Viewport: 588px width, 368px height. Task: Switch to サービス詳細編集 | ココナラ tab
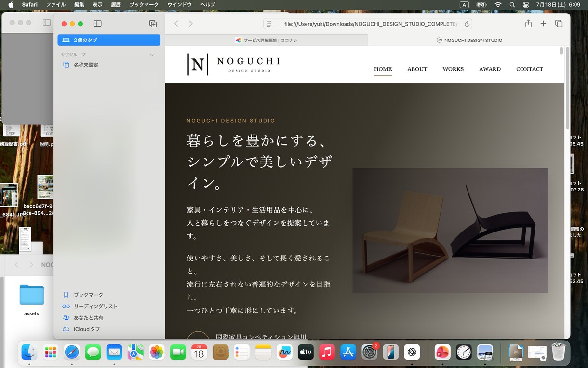(x=266, y=40)
